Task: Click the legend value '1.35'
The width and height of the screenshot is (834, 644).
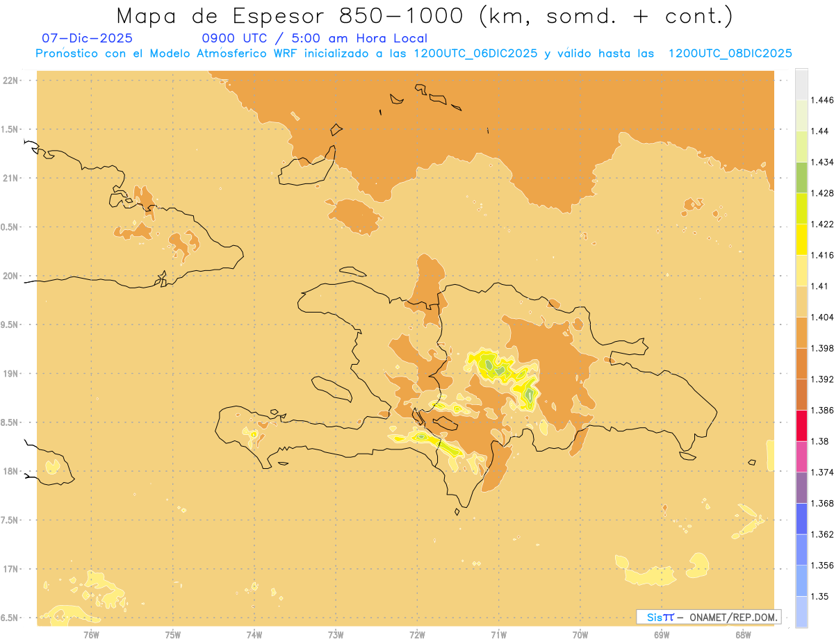Action: tap(820, 596)
